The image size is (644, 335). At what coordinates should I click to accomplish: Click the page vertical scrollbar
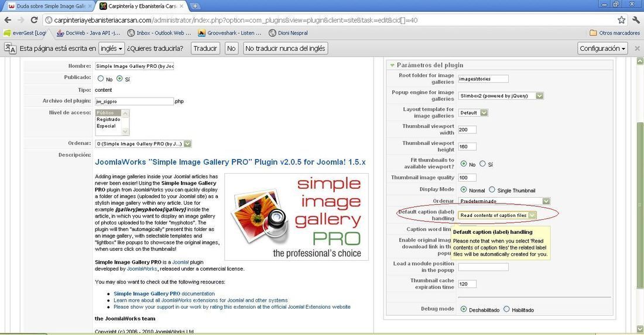pos(639,205)
